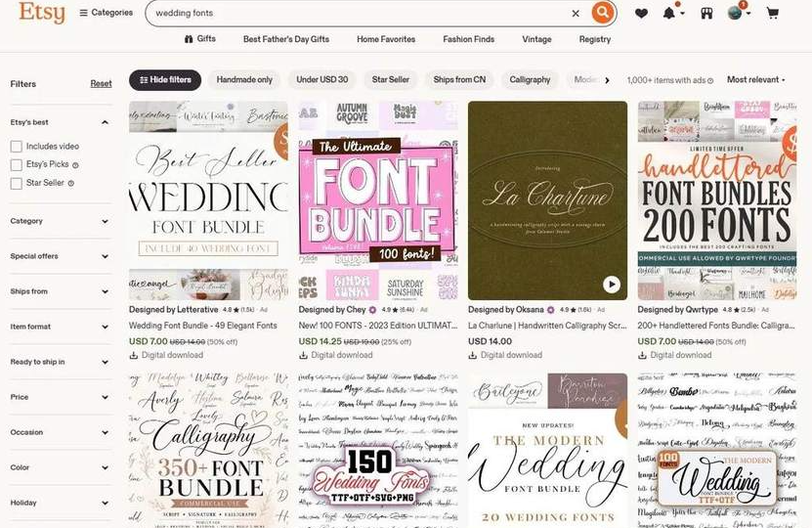The image size is (812, 528).
Task: Open the Calligraphy 350+ Font Bundle thumbnail
Action: tap(208, 451)
